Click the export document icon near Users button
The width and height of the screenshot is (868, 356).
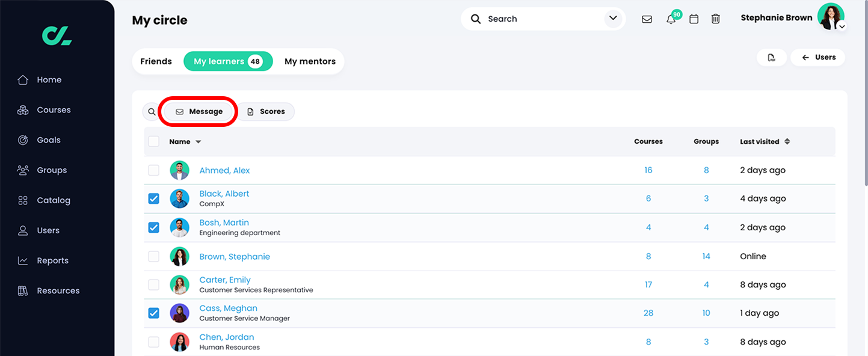coord(772,57)
